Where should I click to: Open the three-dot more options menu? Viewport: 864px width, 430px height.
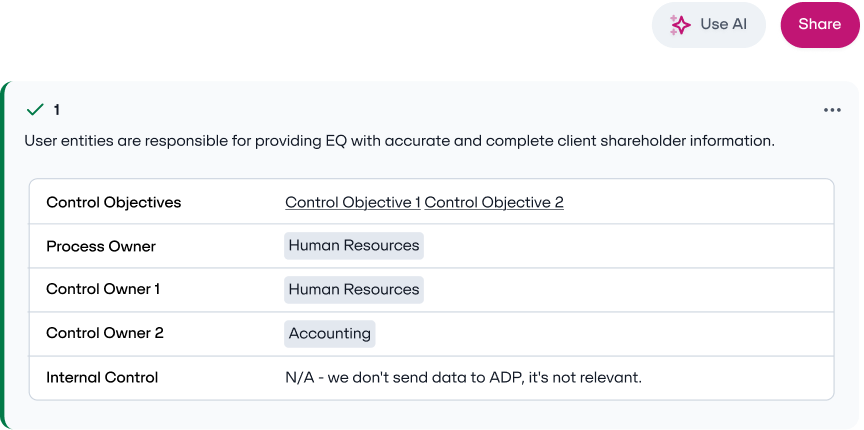tap(832, 110)
